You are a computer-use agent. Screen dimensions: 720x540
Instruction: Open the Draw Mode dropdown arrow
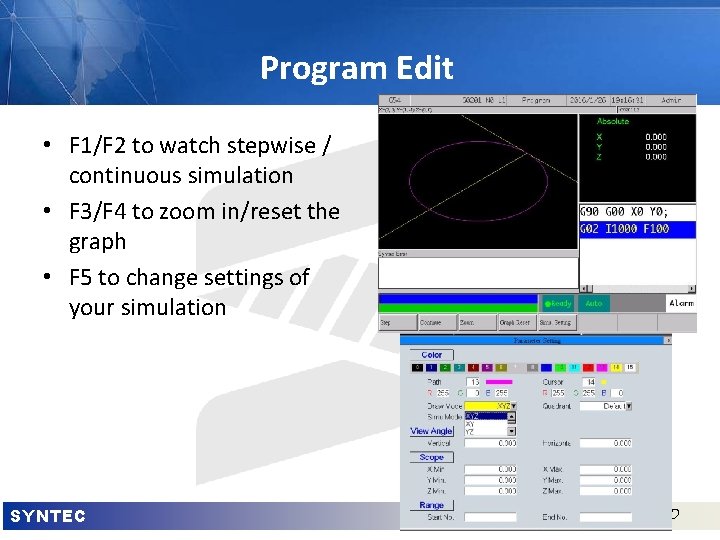tap(514, 406)
